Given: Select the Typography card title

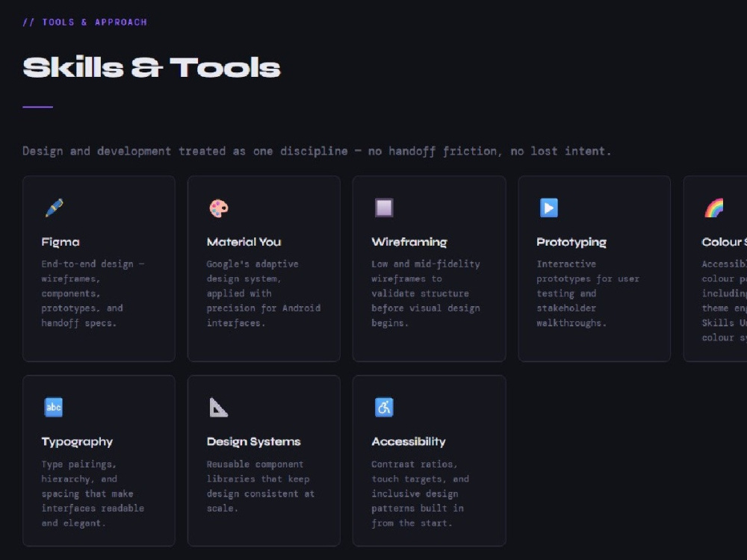Looking at the screenshot, I should pyautogui.click(x=77, y=441).
